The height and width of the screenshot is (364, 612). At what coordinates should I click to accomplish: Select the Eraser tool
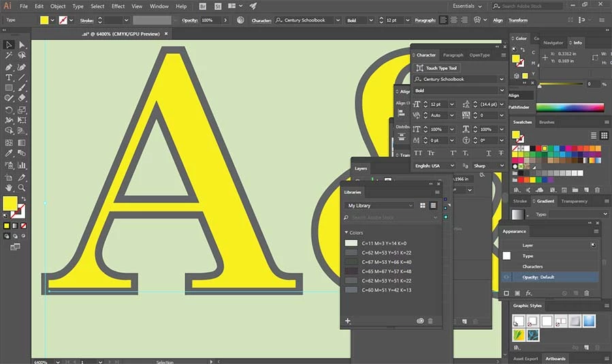[22, 98]
